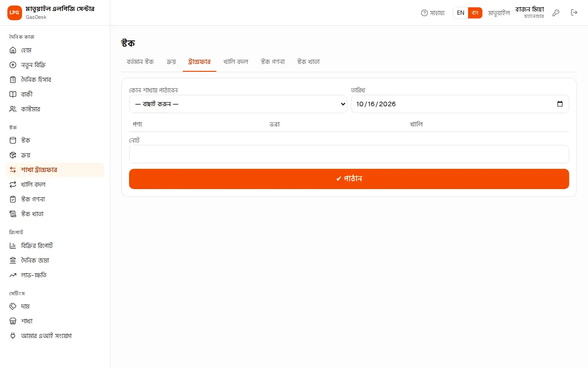Open আমার এআই সংযোগ
This screenshot has width=588, height=368.
point(55,336)
